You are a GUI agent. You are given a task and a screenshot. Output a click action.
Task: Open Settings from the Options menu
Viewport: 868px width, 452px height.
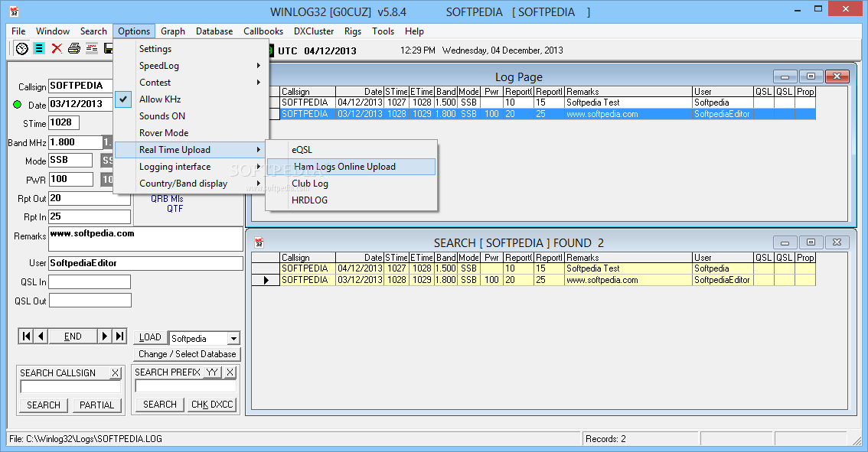191,49
